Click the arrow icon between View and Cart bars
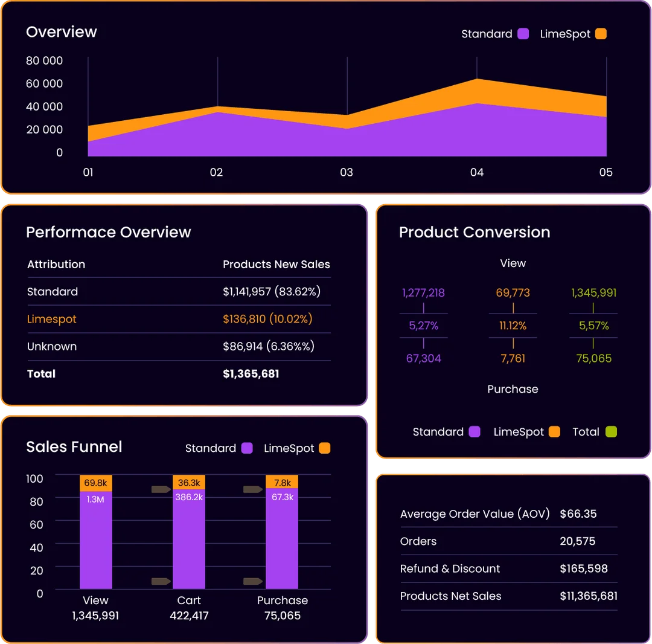 (x=159, y=489)
